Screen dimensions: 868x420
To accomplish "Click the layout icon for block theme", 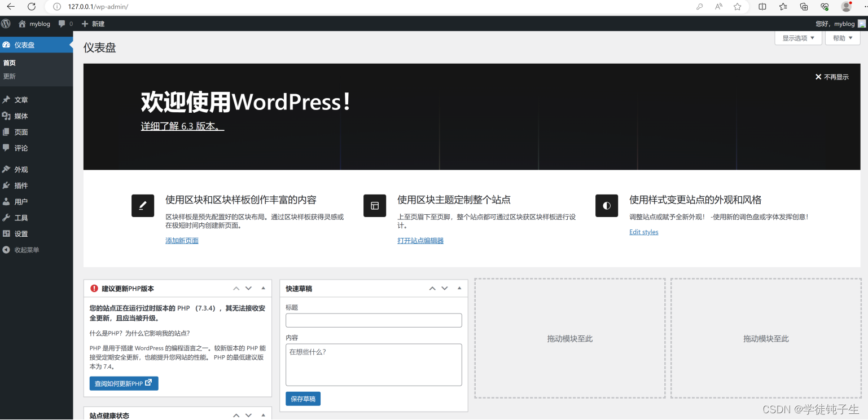I will (x=375, y=206).
